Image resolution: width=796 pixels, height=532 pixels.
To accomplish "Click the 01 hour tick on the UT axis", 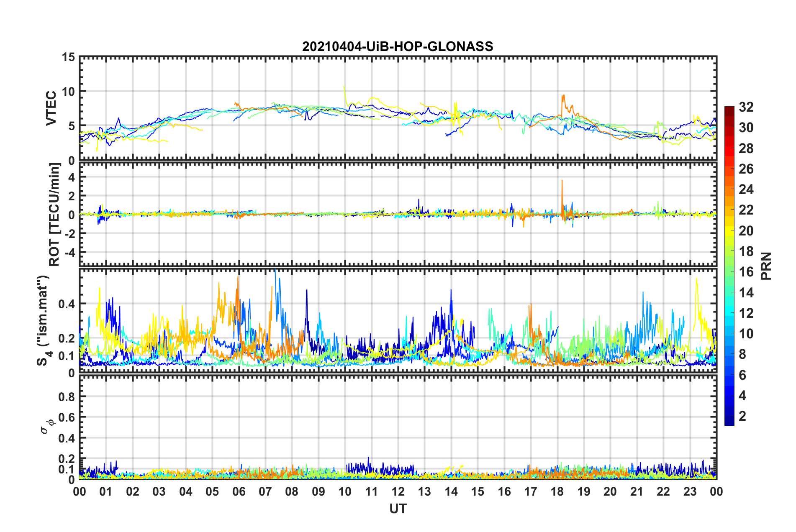I will 106,491.
